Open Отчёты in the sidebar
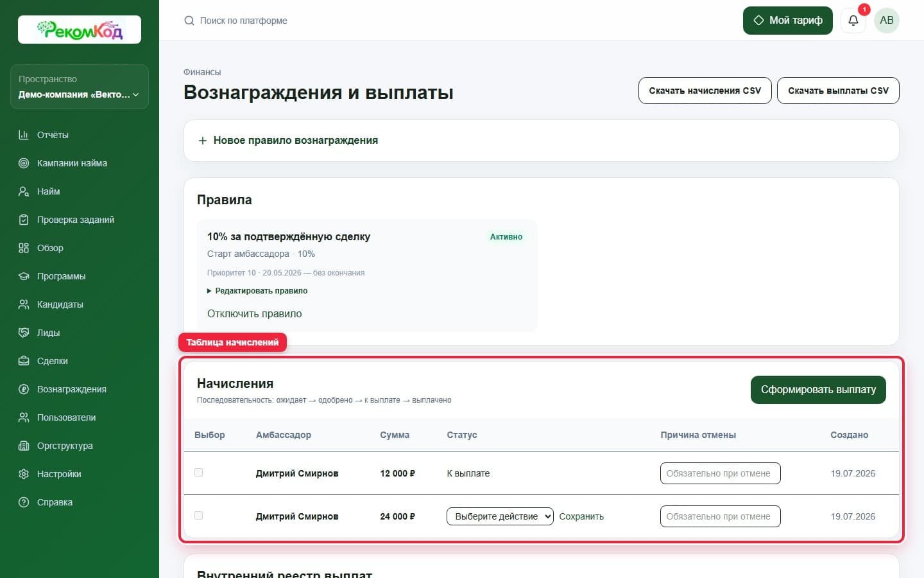The image size is (924, 578). (80, 135)
